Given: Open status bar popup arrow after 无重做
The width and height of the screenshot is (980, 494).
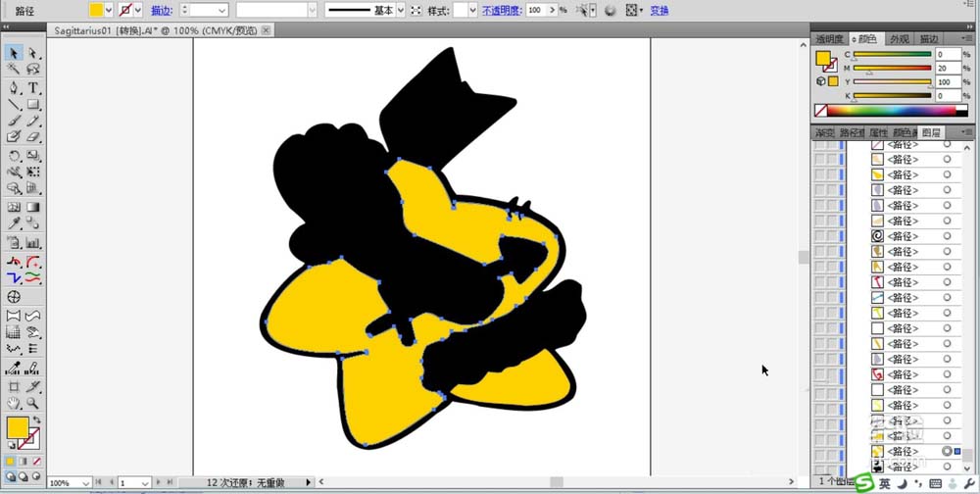Looking at the screenshot, I should 308,482.
